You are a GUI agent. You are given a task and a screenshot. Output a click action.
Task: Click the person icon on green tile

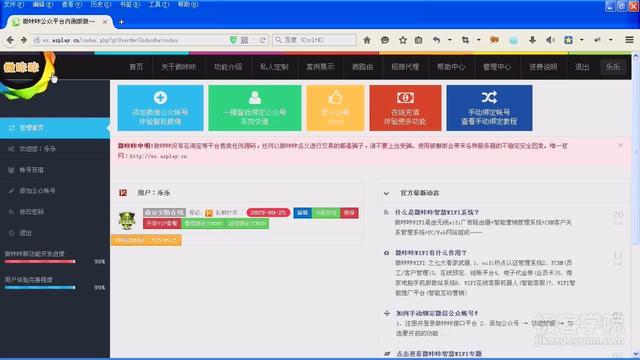coord(255,98)
